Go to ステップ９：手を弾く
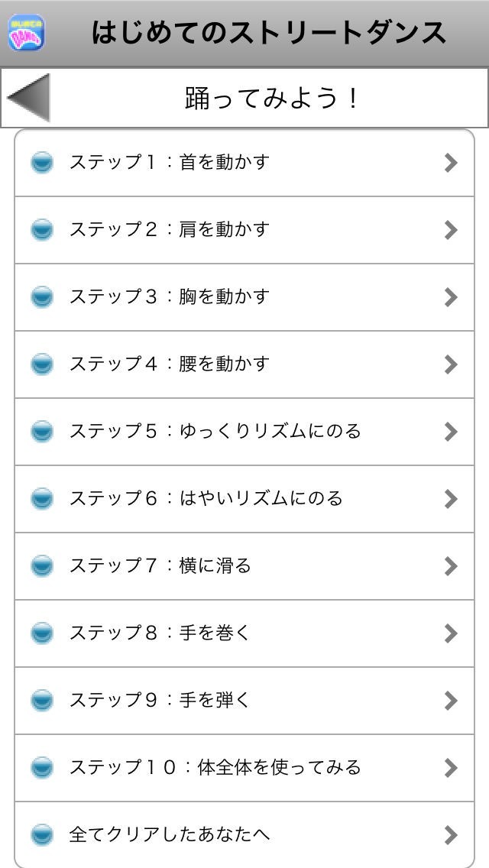 [x=160, y=701]
